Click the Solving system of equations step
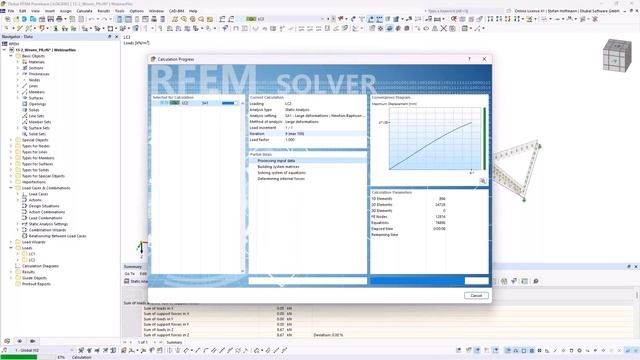The image size is (640, 360). 281,173
